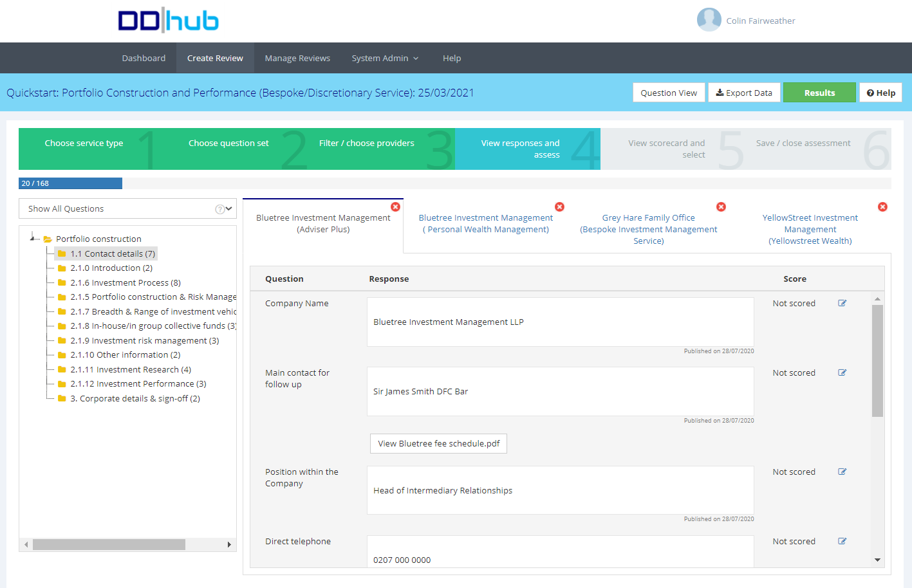Remove Grey Hare Family Office tab
The image size is (912, 588).
point(721,207)
